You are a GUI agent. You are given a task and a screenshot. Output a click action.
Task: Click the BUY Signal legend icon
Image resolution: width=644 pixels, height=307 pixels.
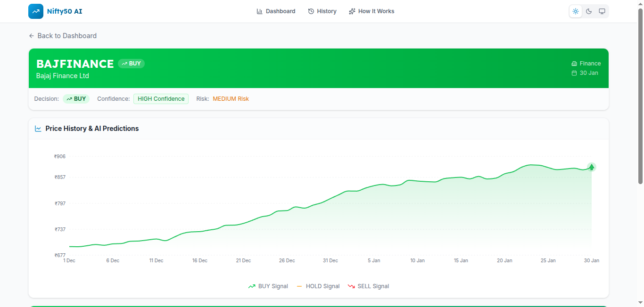coord(252,286)
